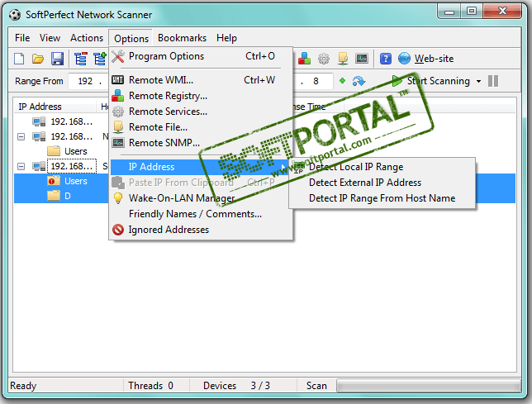Click the Ready status text
The width and height of the screenshot is (532, 404).
click(23, 386)
